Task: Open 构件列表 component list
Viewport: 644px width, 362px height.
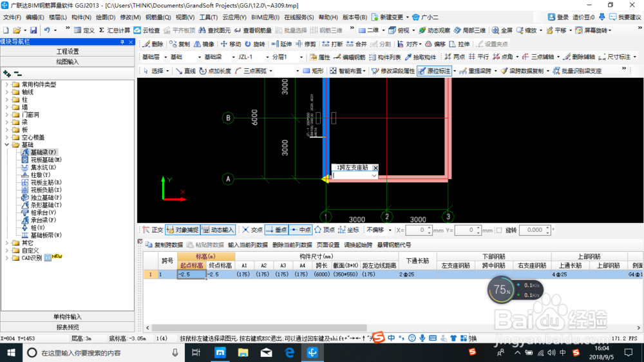Action: (x=384, y=57)
